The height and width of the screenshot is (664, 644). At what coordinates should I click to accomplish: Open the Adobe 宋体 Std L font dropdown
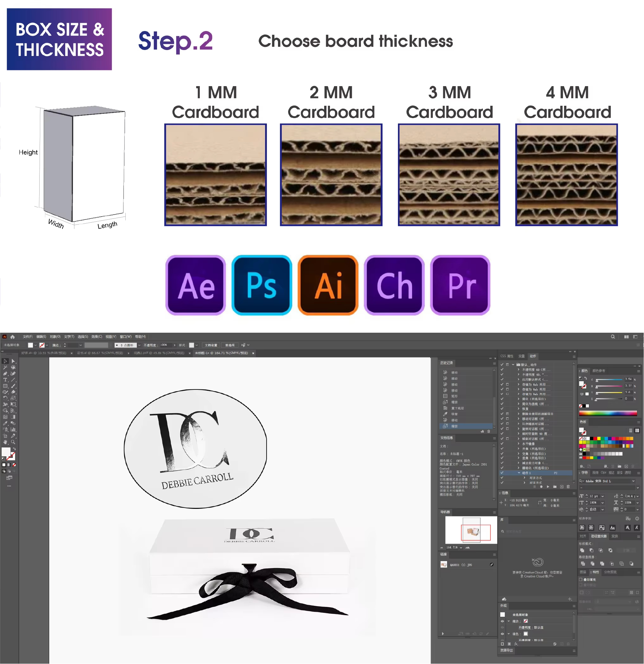point(633,481)
